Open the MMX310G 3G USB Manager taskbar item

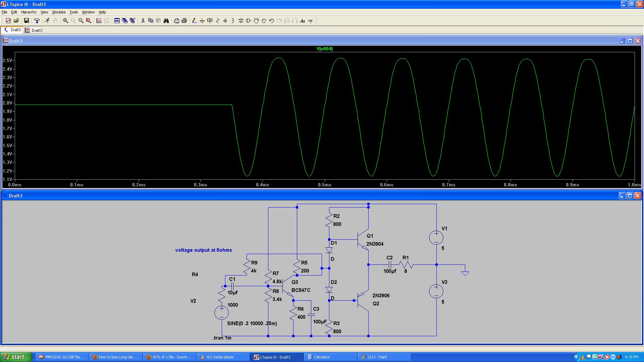click(x=62, y=357)
